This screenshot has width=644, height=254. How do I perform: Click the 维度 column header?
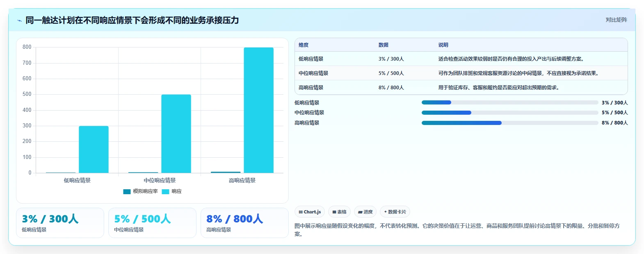304,45
